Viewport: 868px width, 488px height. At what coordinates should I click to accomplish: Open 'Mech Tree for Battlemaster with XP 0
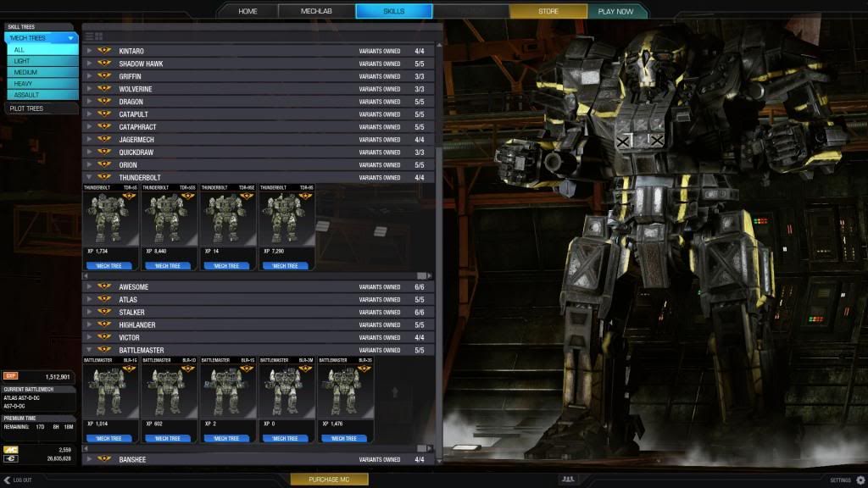click(285, 439)
